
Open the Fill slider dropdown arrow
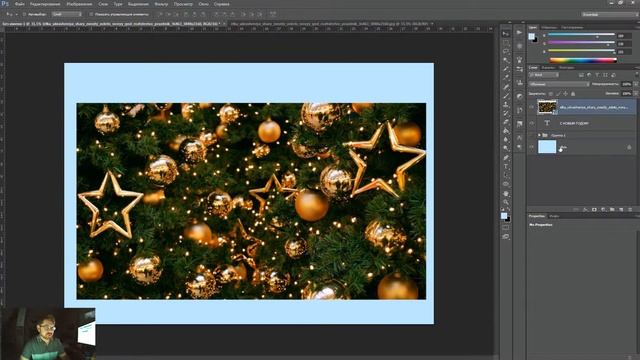(636, 93)
